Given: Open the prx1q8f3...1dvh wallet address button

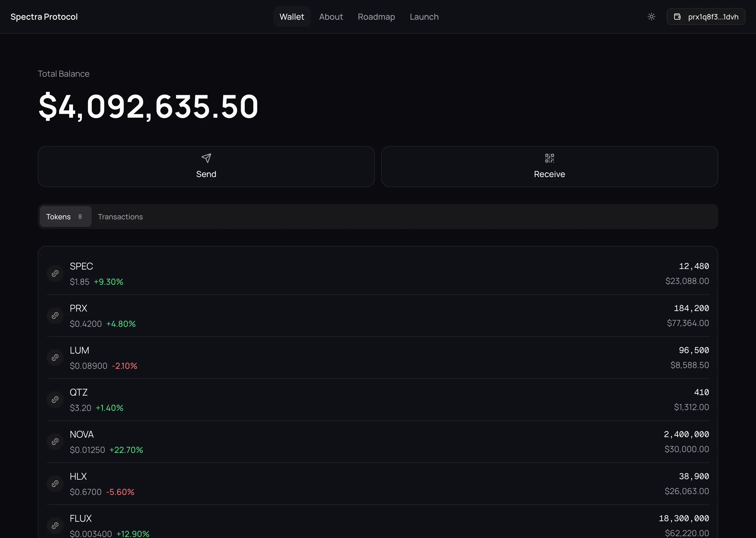Looking at the screenshot, I should (706, 17).
